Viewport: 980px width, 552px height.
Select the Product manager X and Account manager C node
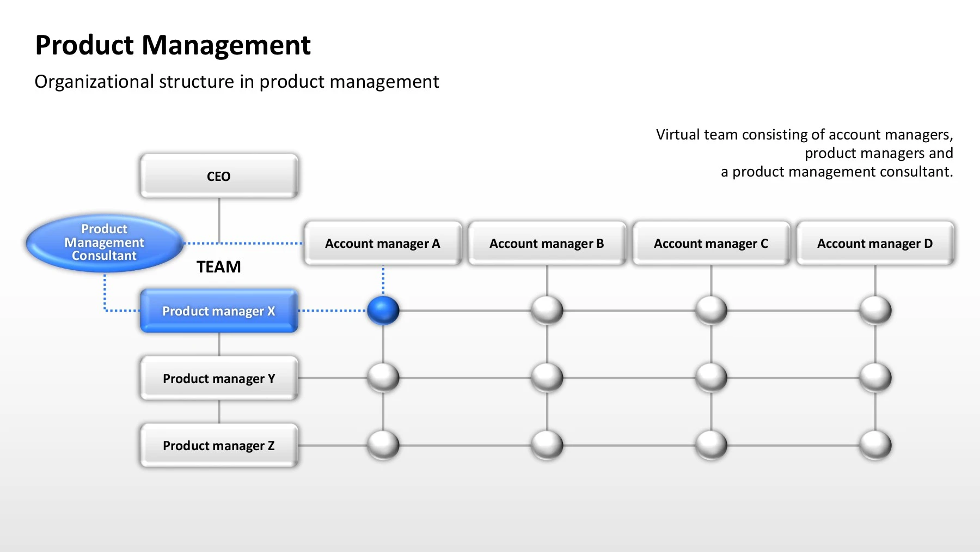point(711,311)
